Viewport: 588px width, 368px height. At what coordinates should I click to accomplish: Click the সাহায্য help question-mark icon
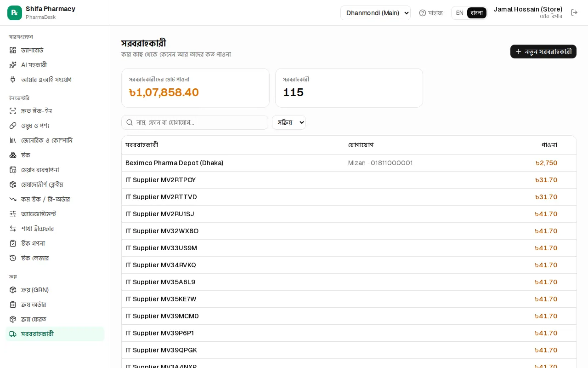[423, 13]
